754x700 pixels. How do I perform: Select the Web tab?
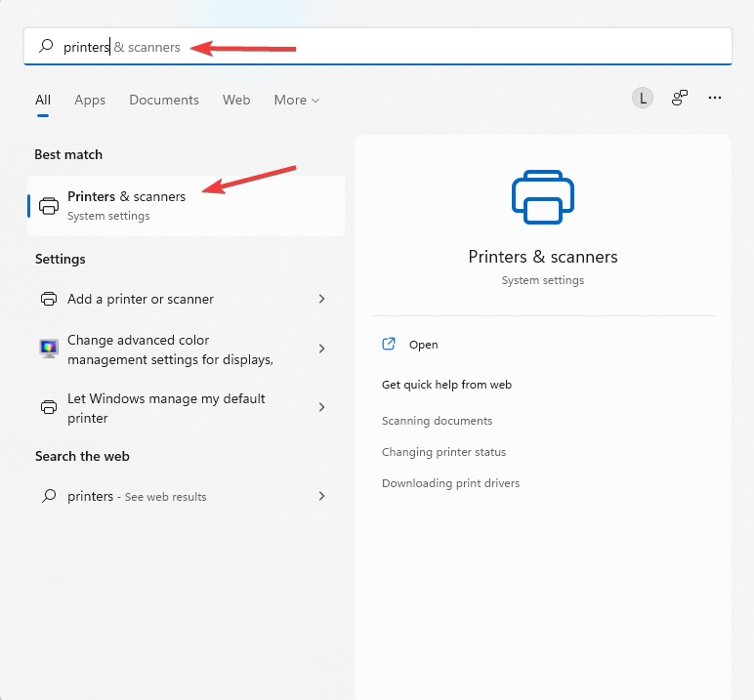click(236, 100)
